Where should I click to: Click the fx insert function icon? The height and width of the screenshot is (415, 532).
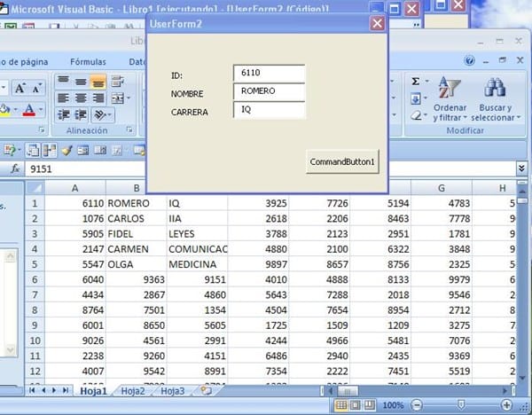pyautogui.click(x=15, y=168)
